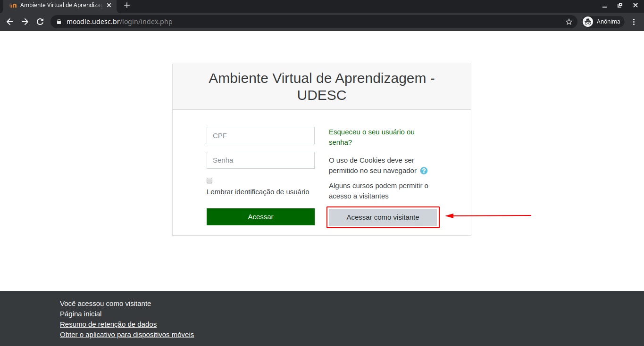Screen dimensions: 644x346
Task: Open Obter o aplicativo para dispositivos móveis link
Action: (x=127, y=335)
